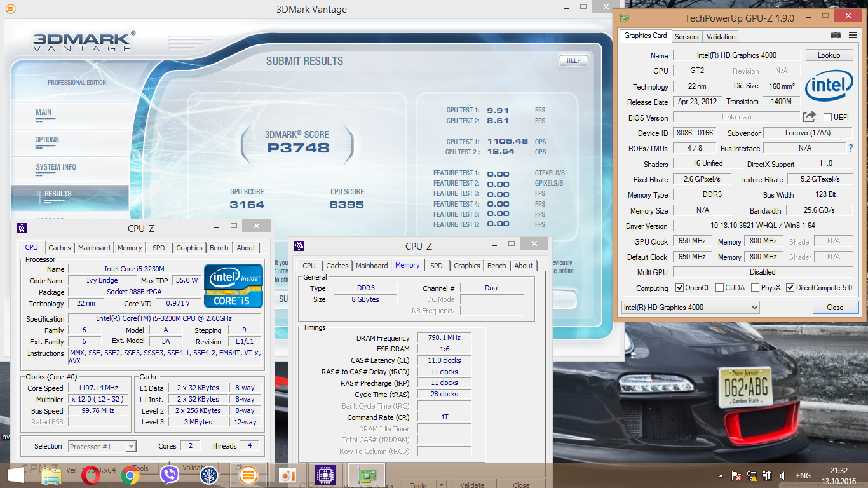Click the Lookup button in GPU-Z

pyautogui.click(x=829, y=55)
